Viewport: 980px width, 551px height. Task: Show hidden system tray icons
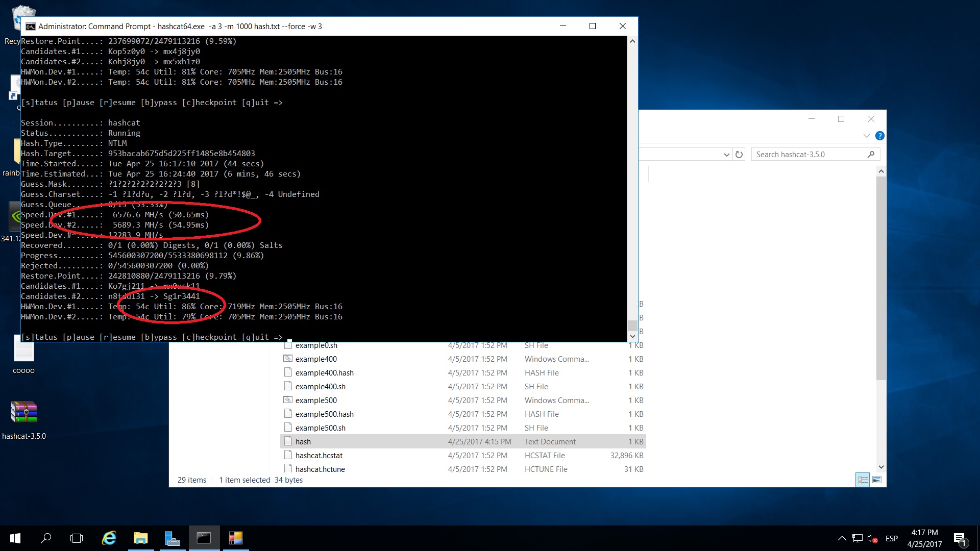[842, 538]
